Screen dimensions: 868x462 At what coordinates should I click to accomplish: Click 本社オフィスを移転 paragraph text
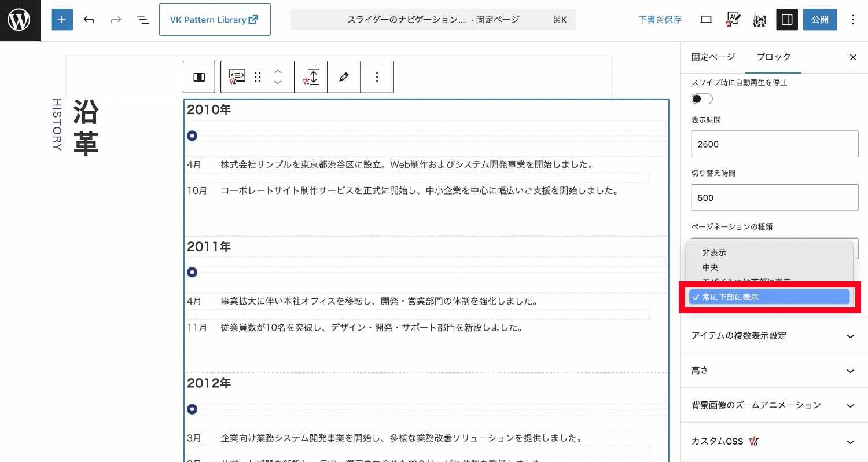point(380,301)
